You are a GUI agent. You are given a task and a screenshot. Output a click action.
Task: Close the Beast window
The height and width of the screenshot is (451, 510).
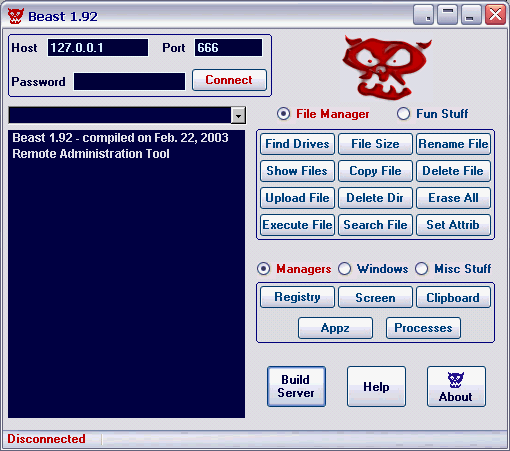coord(495,15)
